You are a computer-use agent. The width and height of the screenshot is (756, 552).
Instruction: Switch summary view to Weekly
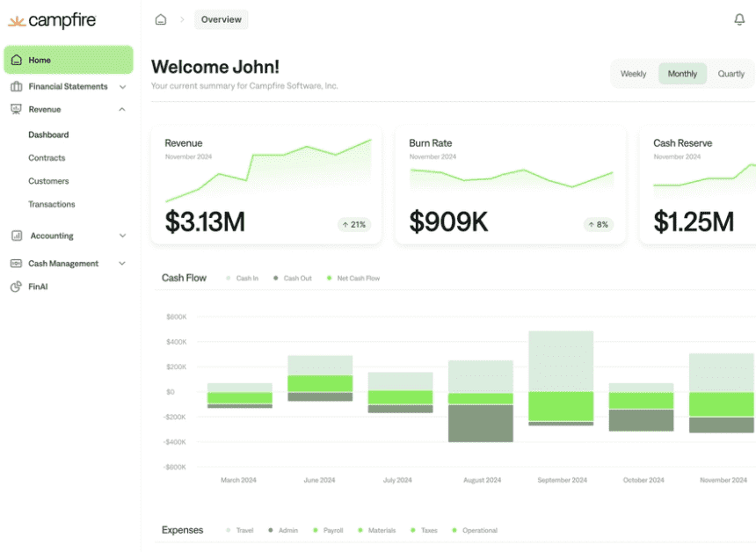click(633, 74)
